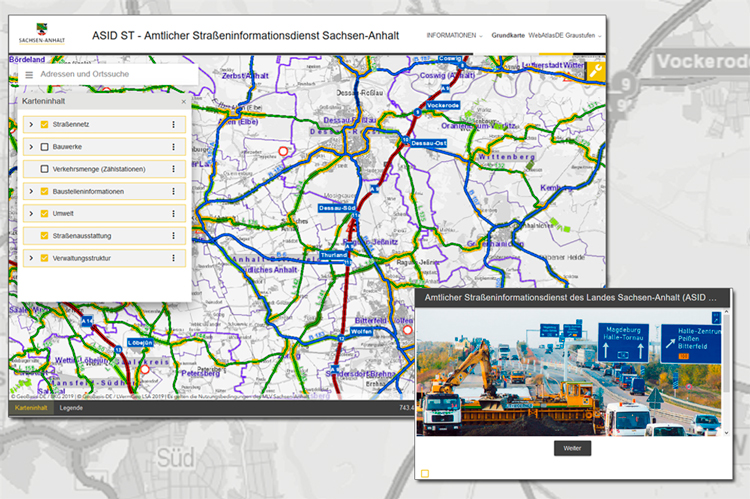Switch to the Legende bottom tab
This screenshot has height=499, width=750.
tap(71, 408)
